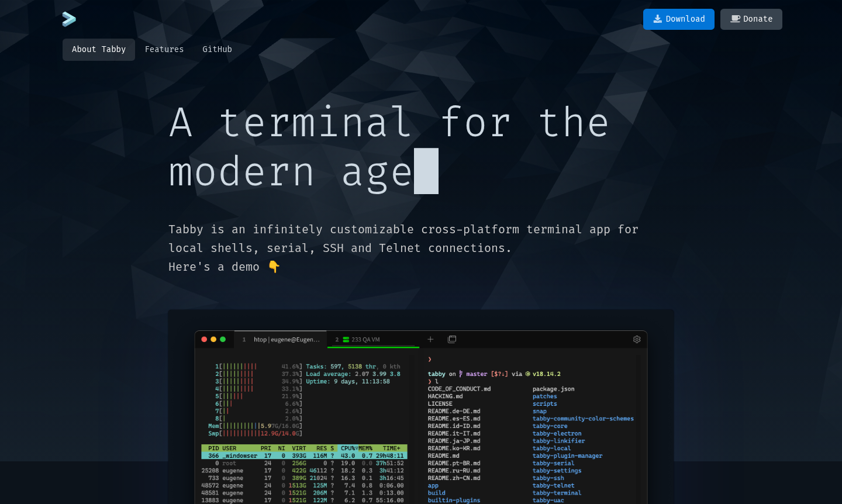
Task: Click the green maximize dot in the demo window
Action: 223,339
